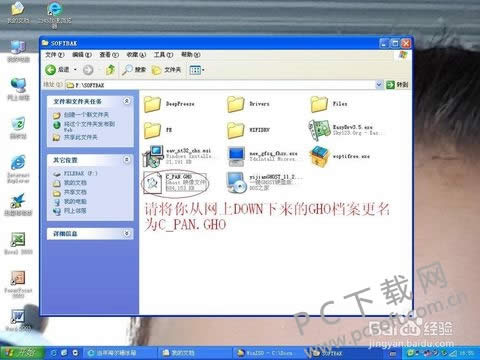Open the Drivers folder
Image resolution: width=480 pixels, height=360 pixels.
point(248,104)
